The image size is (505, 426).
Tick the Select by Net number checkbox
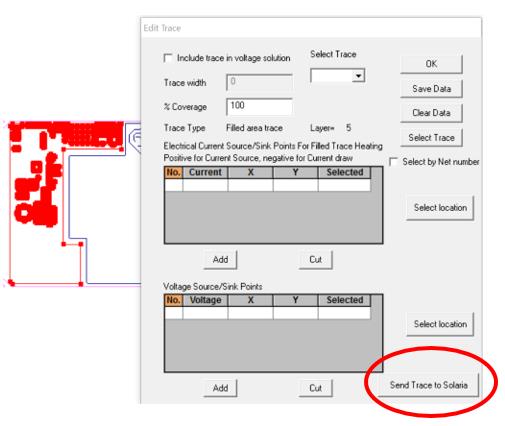(x=394, y=162)
